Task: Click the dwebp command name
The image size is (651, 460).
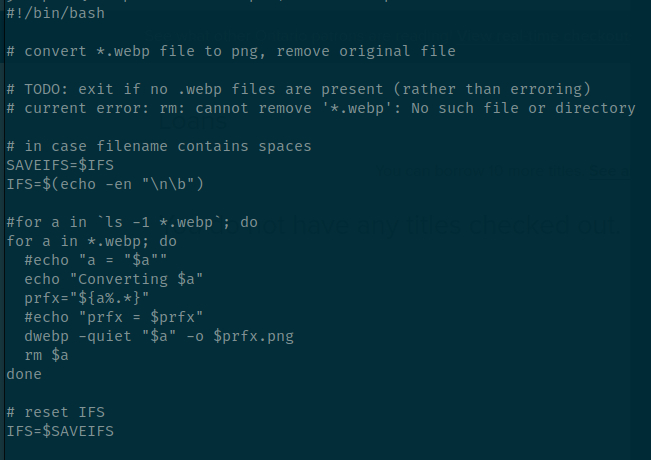Action: [x=46, y=336]
